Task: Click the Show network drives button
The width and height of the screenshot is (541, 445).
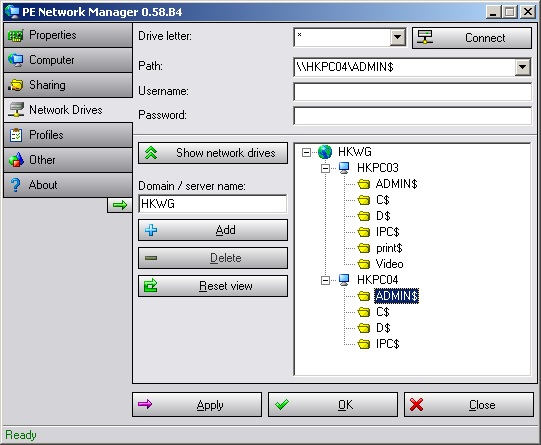Action: [213, 153]
